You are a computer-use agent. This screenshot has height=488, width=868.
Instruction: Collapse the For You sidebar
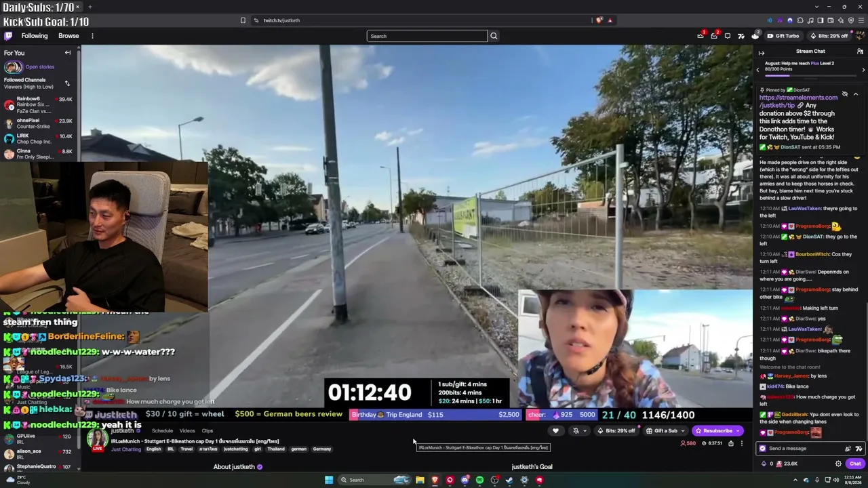pos(68,53)
